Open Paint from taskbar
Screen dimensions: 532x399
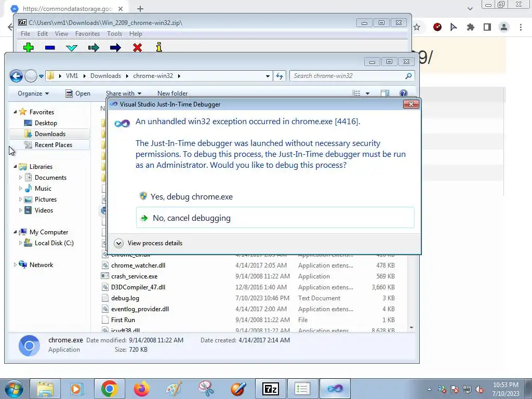(x=174, y=389)
